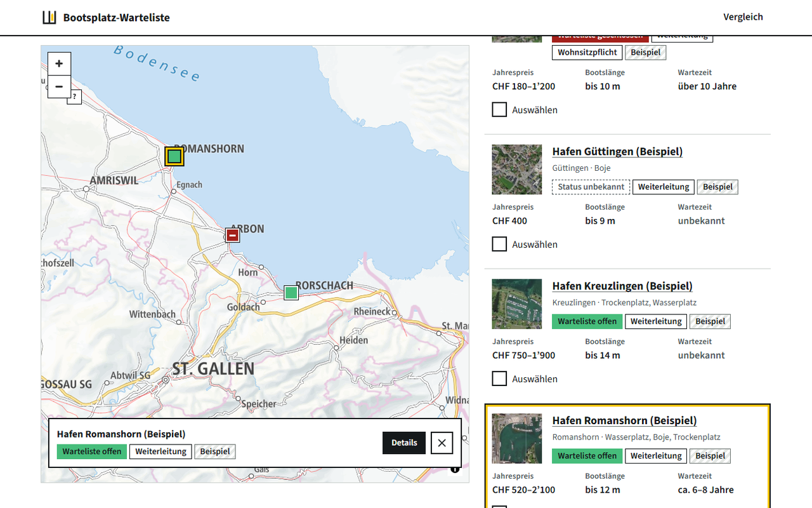Select the green Rorschach map marker
Screen dimensions: 812x508
click(291, 293)
